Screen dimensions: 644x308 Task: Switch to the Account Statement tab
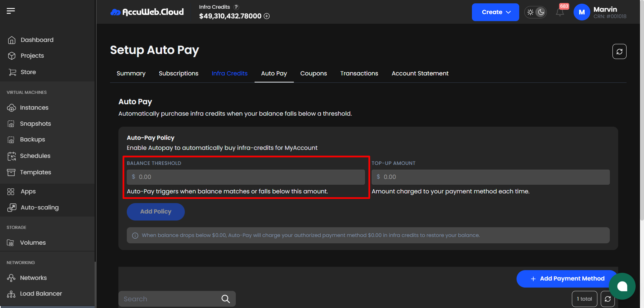coord(420,73)
